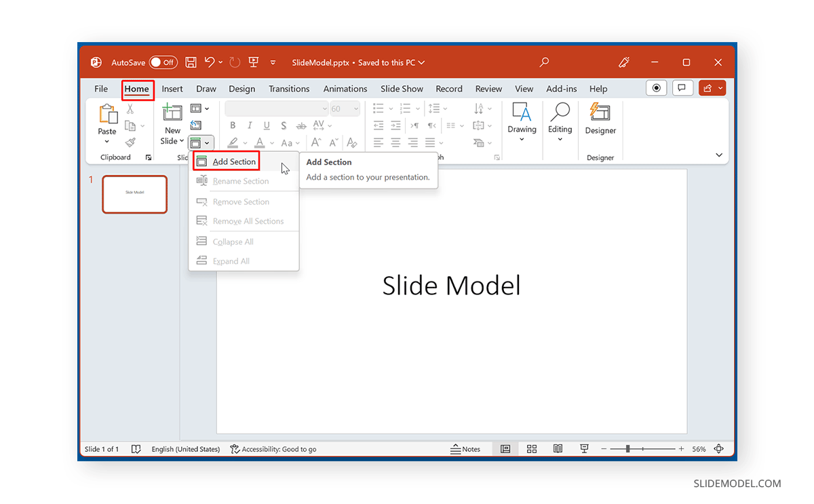The height and width of the screenshot is (504, 814).
Task: Switch to the Transitions ribbon tab
Action: (289, 88)
